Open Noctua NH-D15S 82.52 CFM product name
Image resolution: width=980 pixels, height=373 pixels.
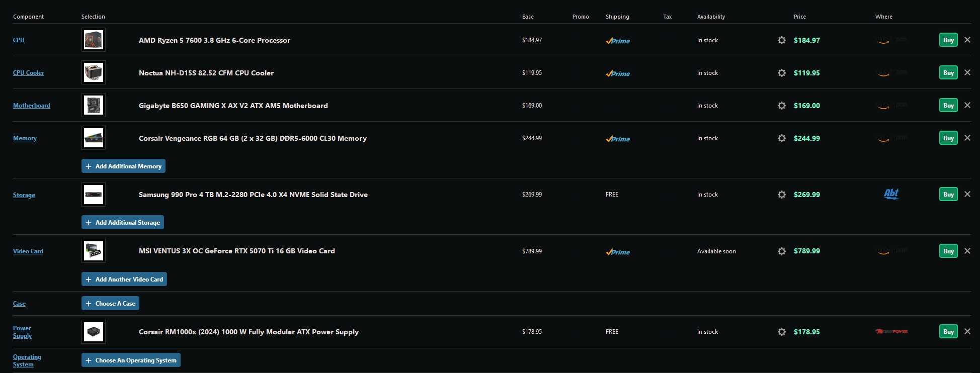pyautogui.click(x=206, y=73)
